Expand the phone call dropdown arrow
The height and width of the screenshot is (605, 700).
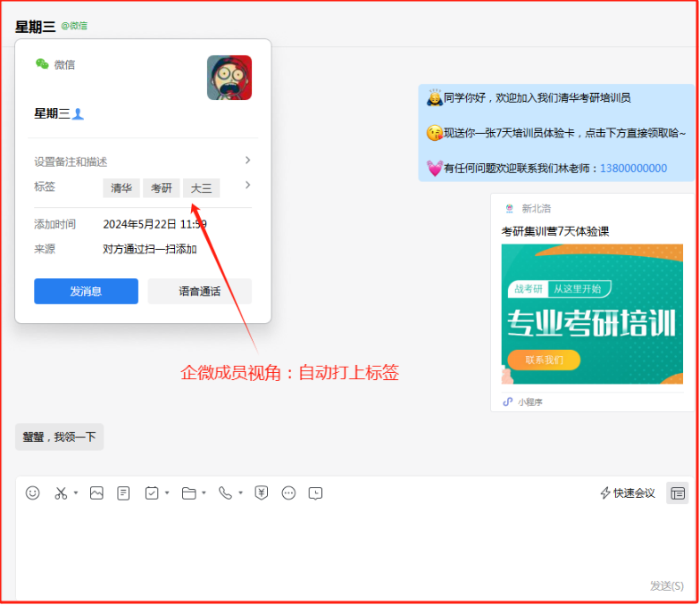pyautogui.click(x=241, y=493)
